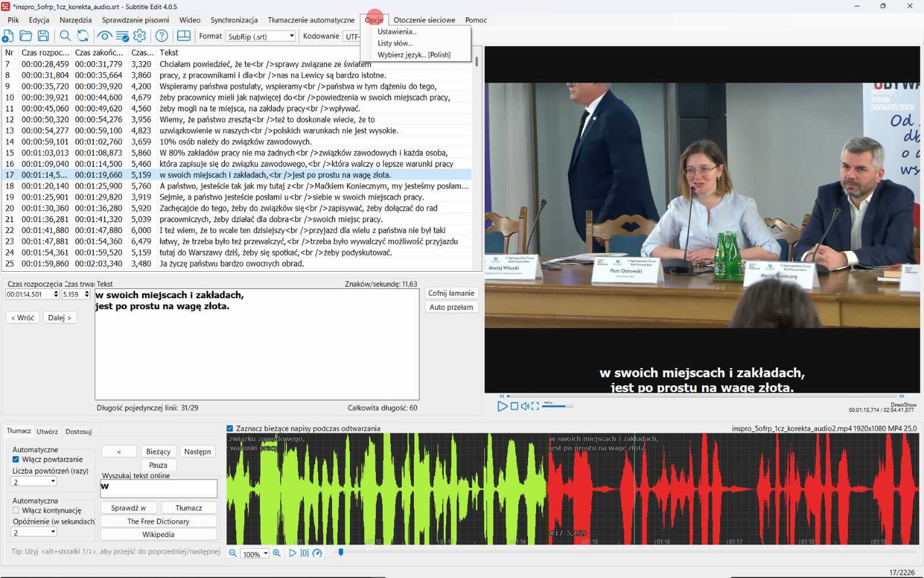
Task: Open Find with the magnifier toolbar icon
Action: (65, 36)
